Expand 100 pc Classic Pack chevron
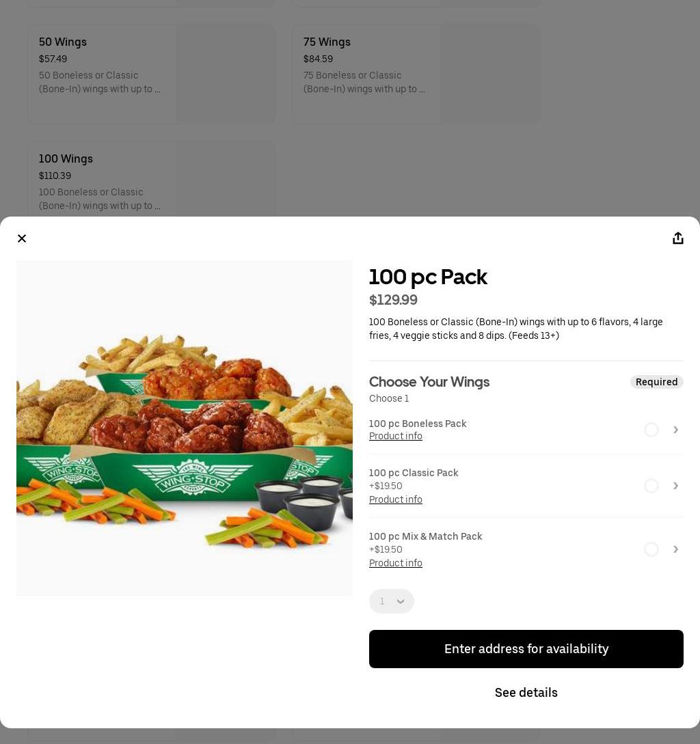 (675, 486)
